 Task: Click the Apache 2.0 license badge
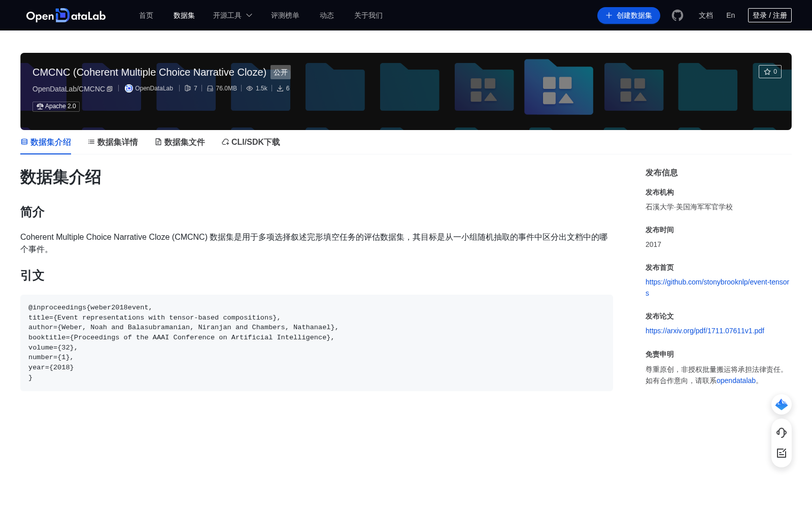pyautogui.click(x=56, y=106)
